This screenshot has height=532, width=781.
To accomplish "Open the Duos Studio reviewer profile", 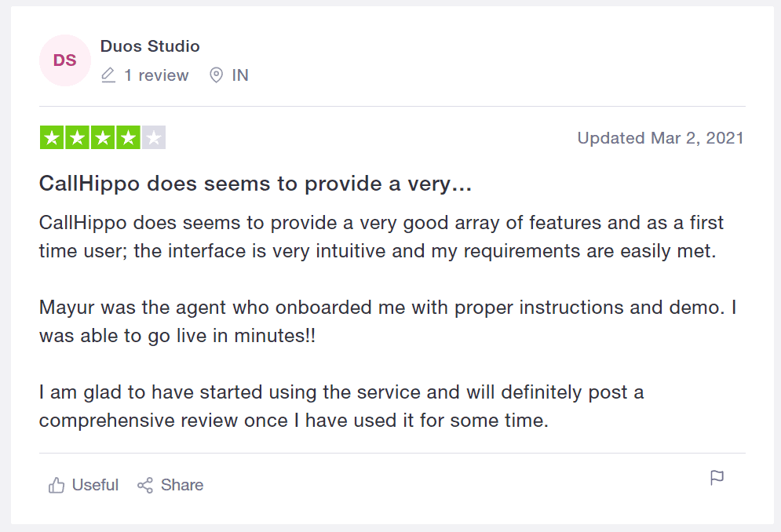I will tap(150, 46).
